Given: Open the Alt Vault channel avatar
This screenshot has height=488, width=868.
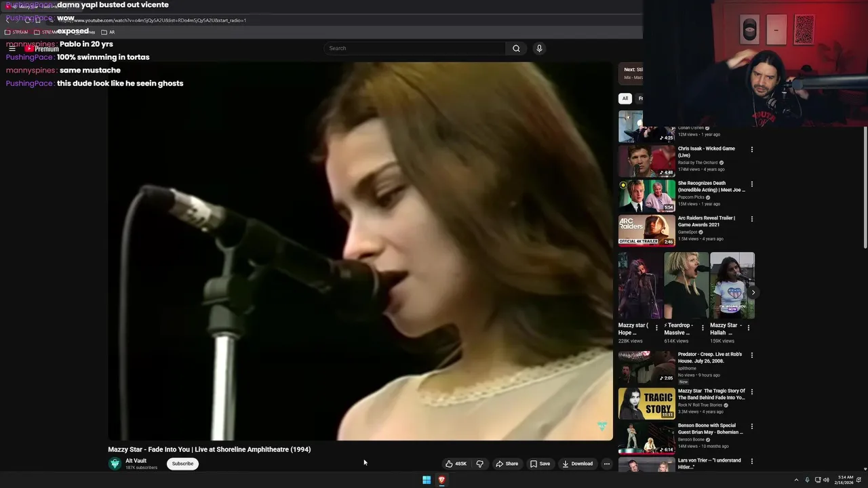Looking at the screenshot, I should coord(115,464).
